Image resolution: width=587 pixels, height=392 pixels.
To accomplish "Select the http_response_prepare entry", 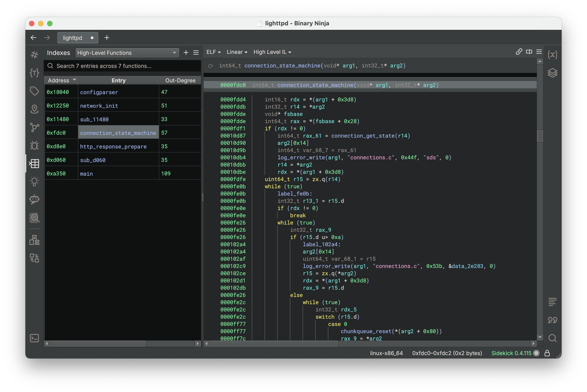I will pos(113,146).
